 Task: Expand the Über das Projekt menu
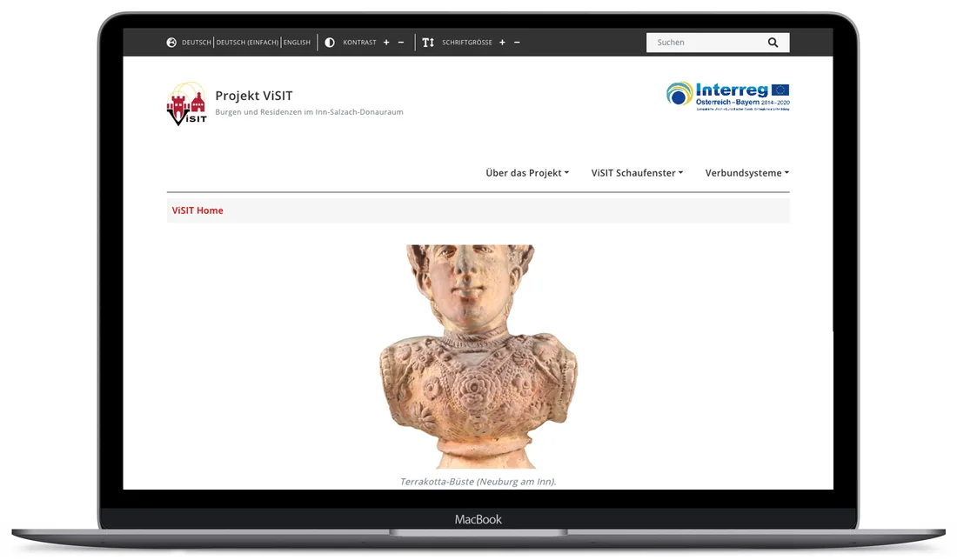point(527,173)
